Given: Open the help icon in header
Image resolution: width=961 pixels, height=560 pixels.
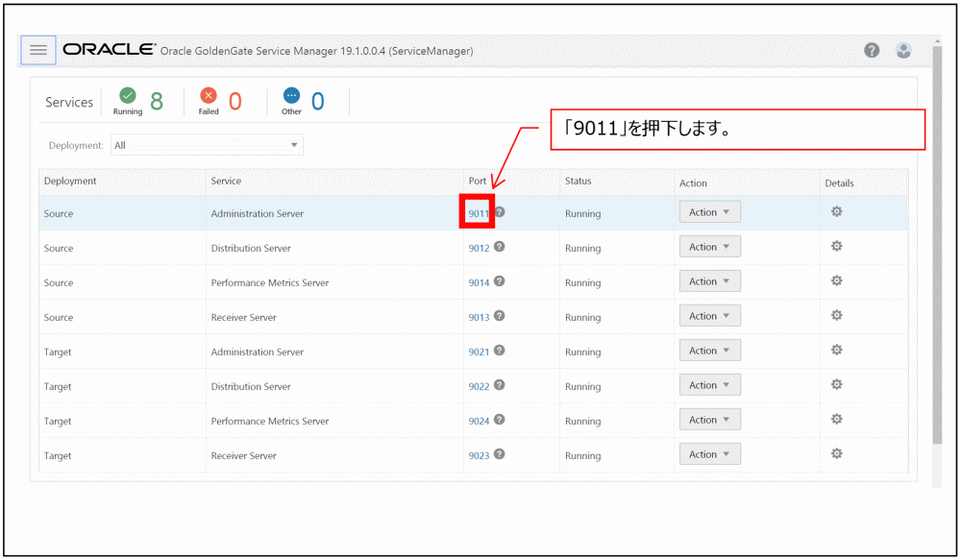Looking at the screenshot, I should click(872, 50).
